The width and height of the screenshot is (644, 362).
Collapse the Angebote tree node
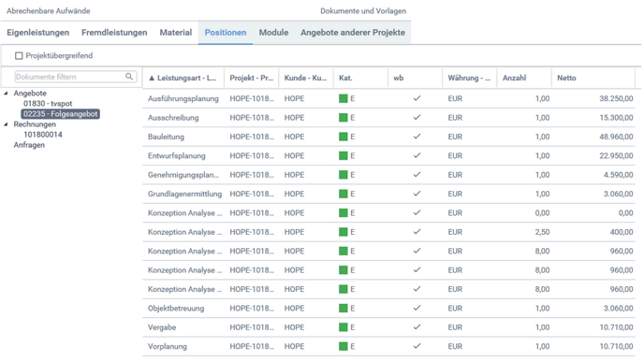point(6,94)
